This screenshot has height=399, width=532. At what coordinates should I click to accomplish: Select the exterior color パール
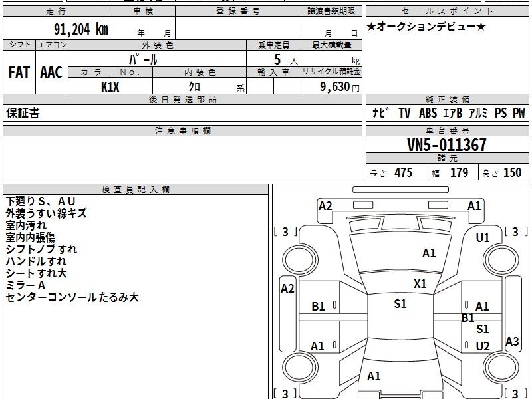click(143, 59)
